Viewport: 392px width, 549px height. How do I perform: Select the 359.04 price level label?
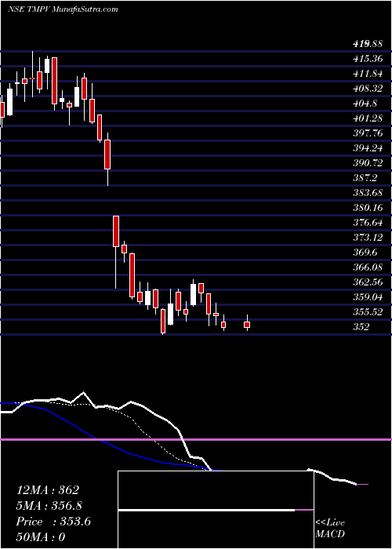pyautogui.click(x=367, y=297)
